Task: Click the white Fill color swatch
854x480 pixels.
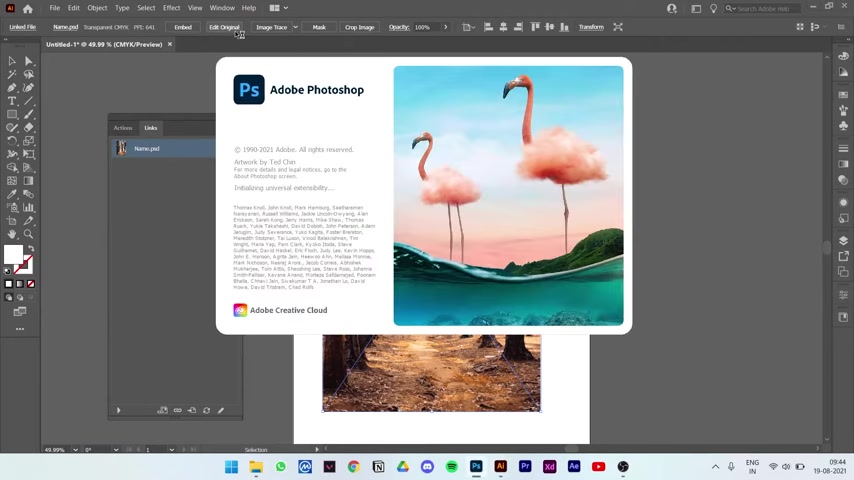Action: pyautogui.click(x=13, y=255)
